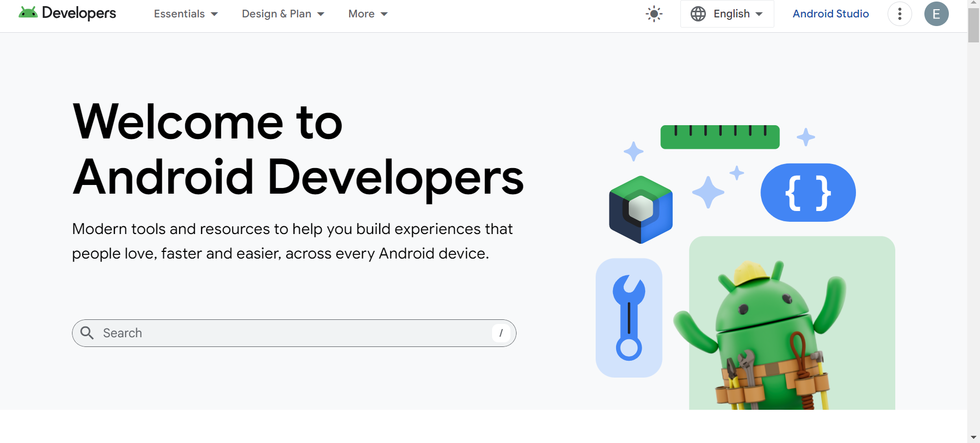Click the green ruler graphic
Image resolution: width=980 pixels, height=443 pixels.
click(x=720, y=137)
